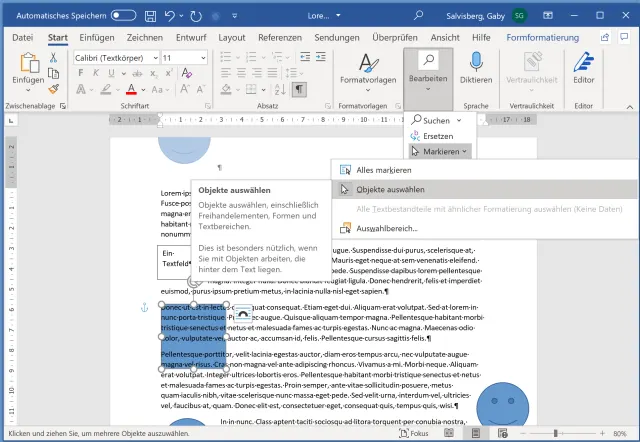The image size is (640, 442).
Task: Open the Referenzen ribbon tab
Action: [x=280, y=38]
